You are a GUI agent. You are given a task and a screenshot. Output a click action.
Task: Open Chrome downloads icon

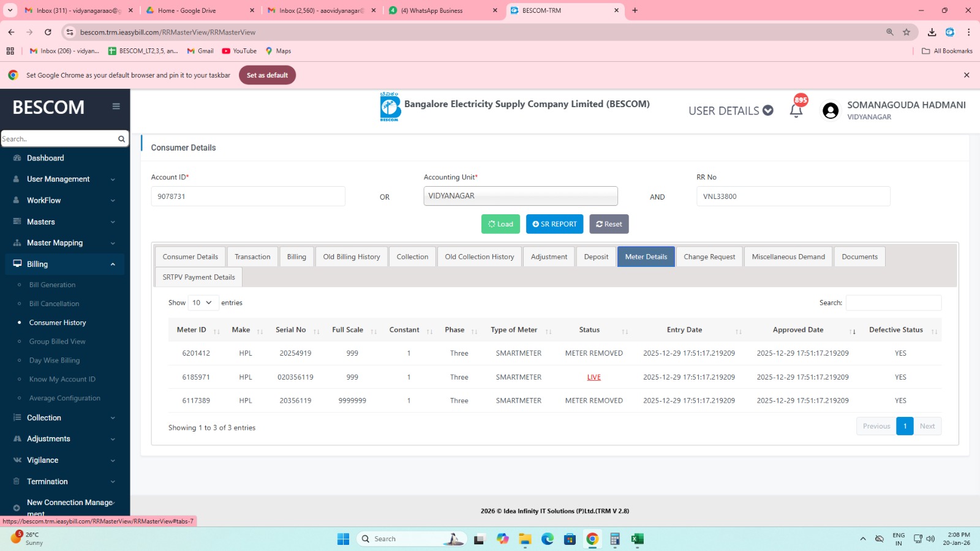(x=932, y=32)
